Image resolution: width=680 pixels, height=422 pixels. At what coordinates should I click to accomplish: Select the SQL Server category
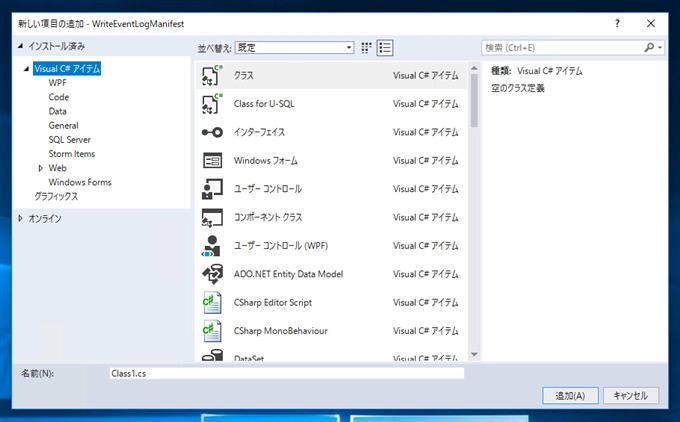pyautogui.click(x=70, y=140)
